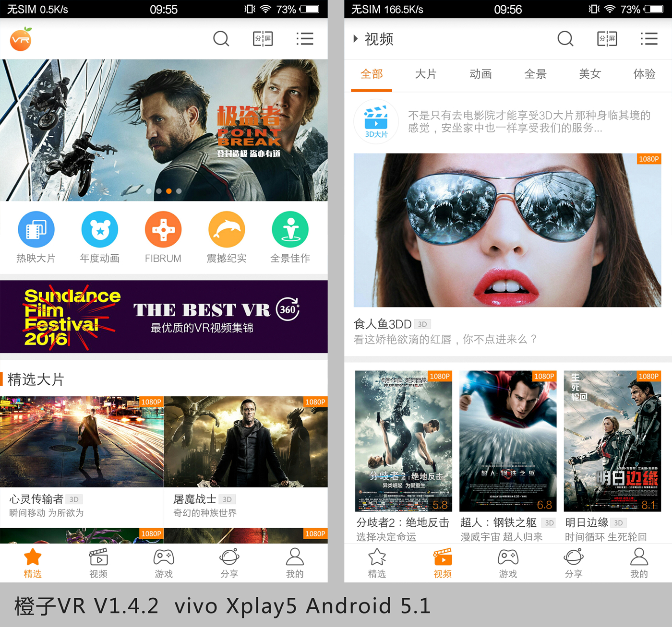Toggle split-screen mode on right 视频 screen
Image resolution: width=672 pixels, height=627 pixels.
[x=607, y=39]
